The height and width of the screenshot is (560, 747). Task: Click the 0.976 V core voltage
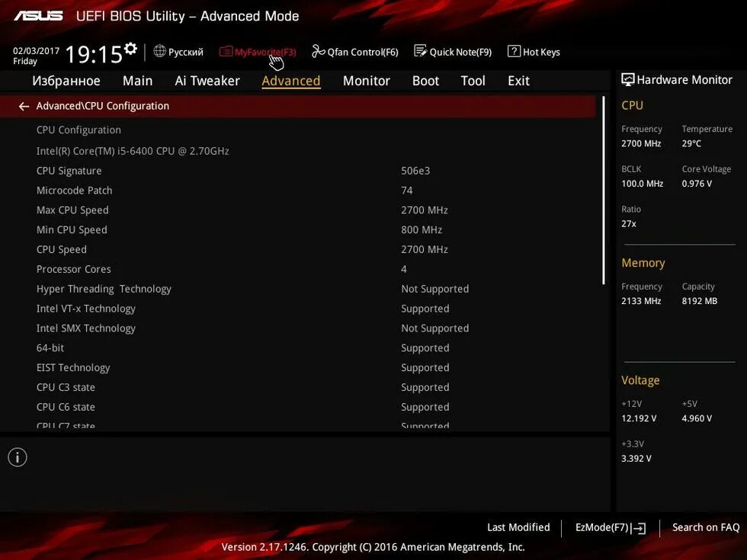(x=697, y=184)
